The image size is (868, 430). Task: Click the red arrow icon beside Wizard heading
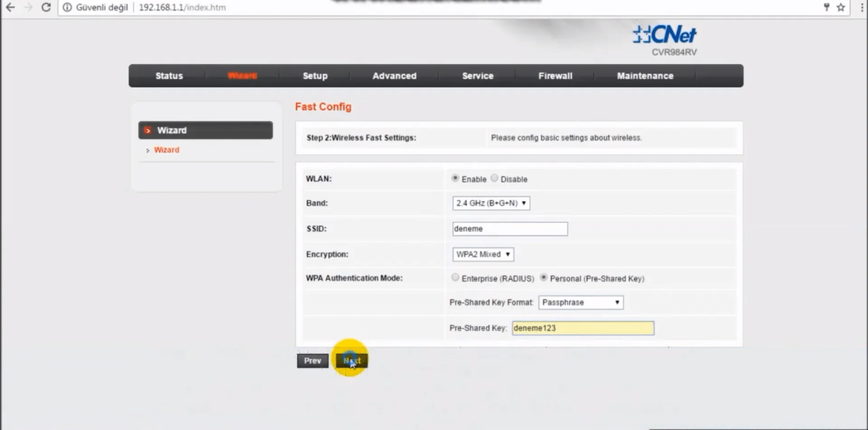coord(147,130)
